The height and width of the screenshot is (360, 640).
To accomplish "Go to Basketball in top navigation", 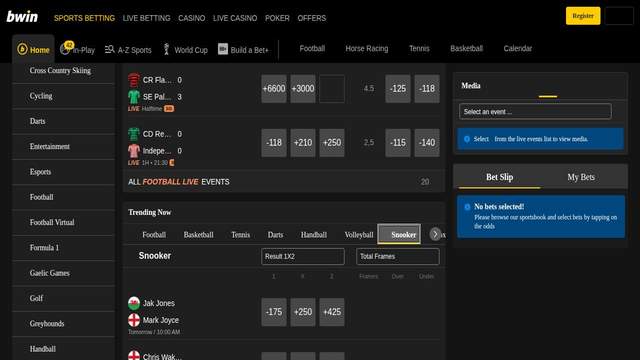I will 466,49.
